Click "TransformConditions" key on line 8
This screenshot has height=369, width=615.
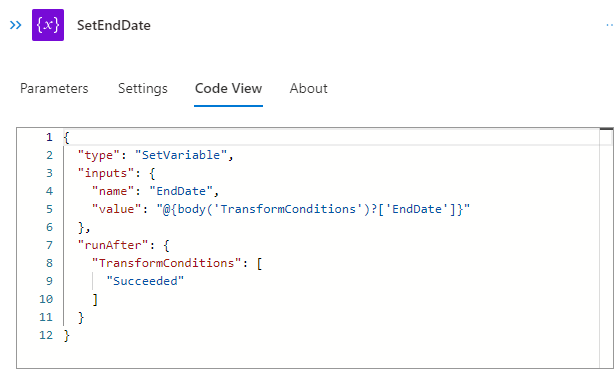[166, 263]
